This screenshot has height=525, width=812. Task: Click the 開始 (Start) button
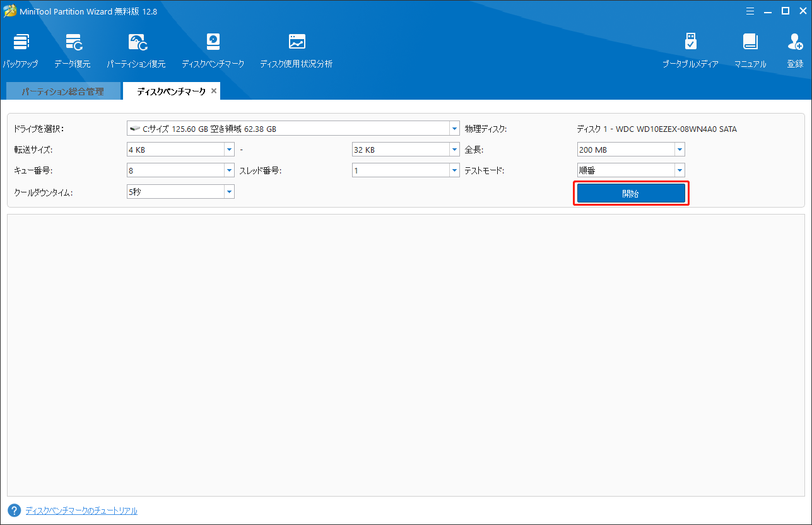631,194
